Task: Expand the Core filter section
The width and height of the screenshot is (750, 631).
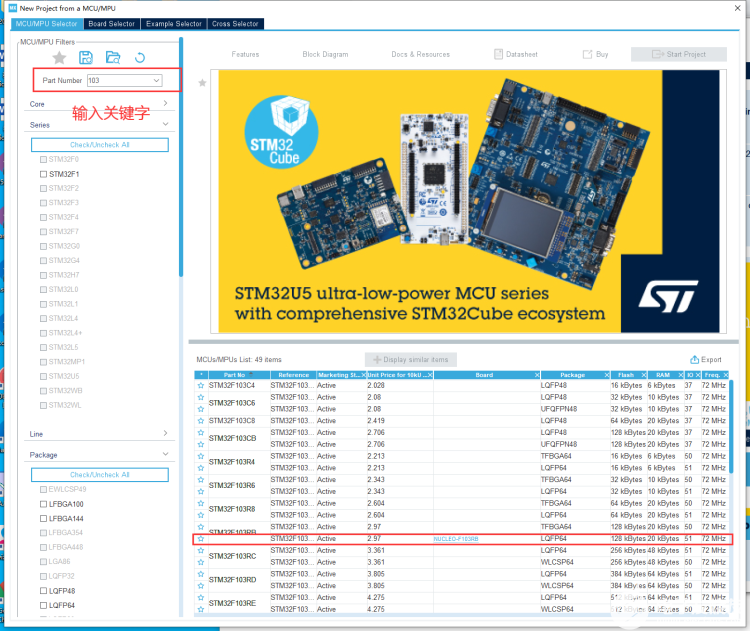Action: [165, 104]
